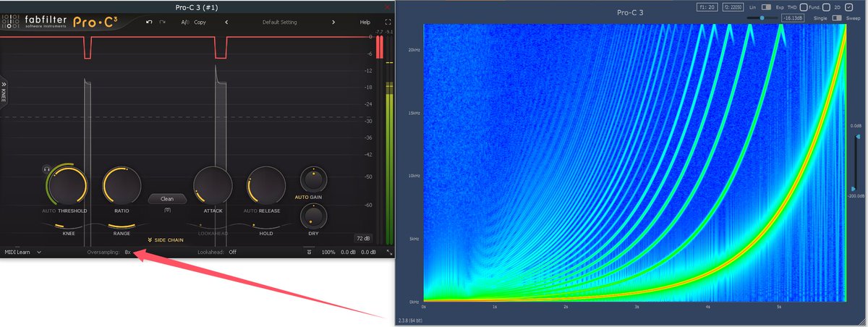Open the Help menu in Pro-C 3
The height and width of the screenshot is (327, 868).
tap(365, 22)
